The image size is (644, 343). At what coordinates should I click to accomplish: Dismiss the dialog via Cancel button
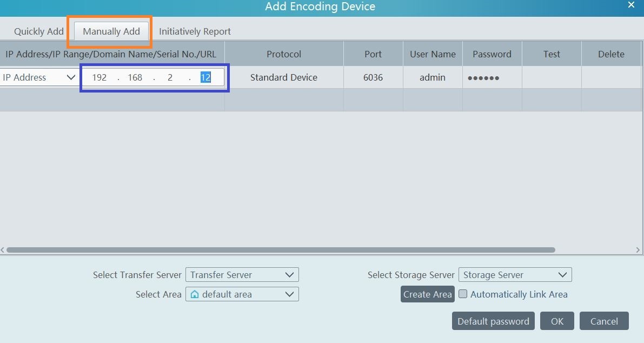604,321
